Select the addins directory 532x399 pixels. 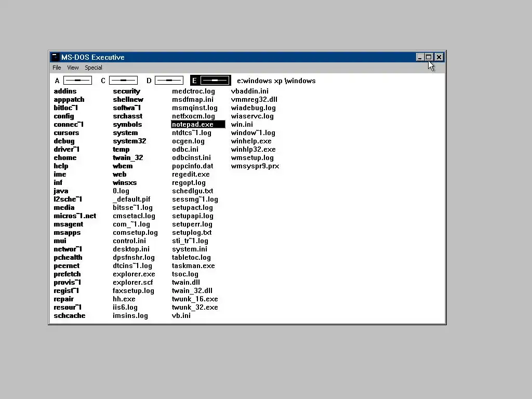point(65,91)
